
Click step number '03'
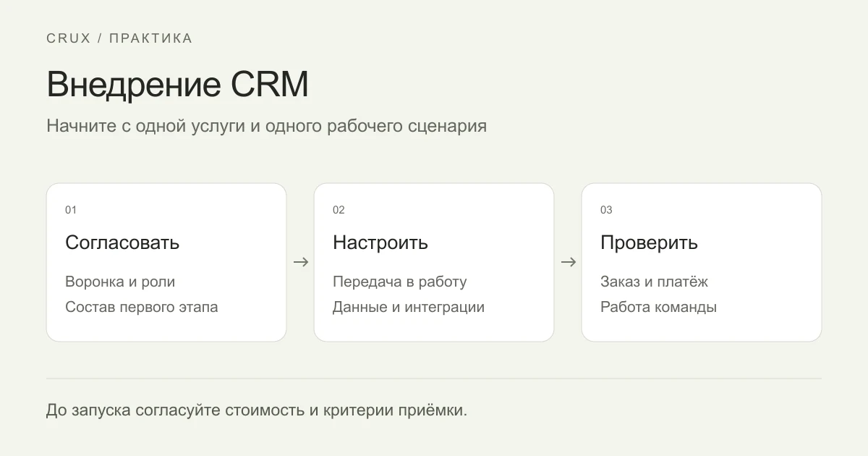coord(606,210)
